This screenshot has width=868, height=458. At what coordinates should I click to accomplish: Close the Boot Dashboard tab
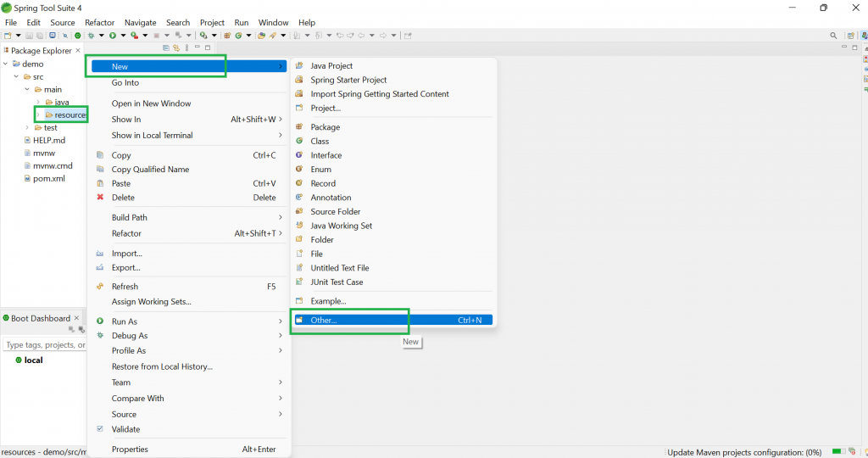click(x=76, y=318)
